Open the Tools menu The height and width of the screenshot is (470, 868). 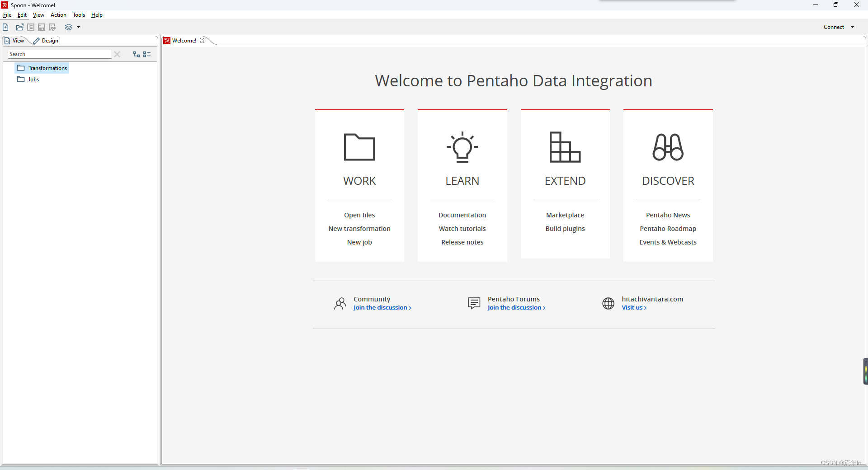click(x=79, y=15)
